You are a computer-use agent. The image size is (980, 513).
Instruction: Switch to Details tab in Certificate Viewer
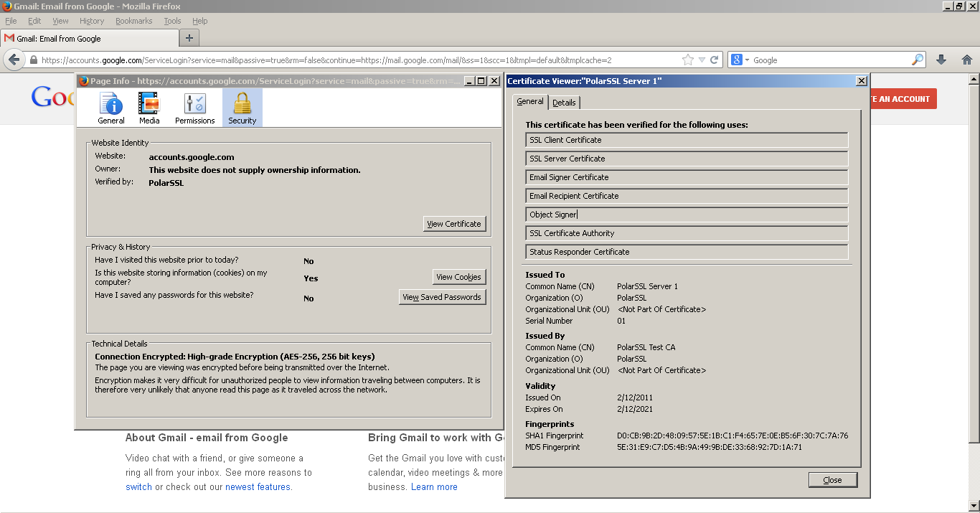point(565,103)
